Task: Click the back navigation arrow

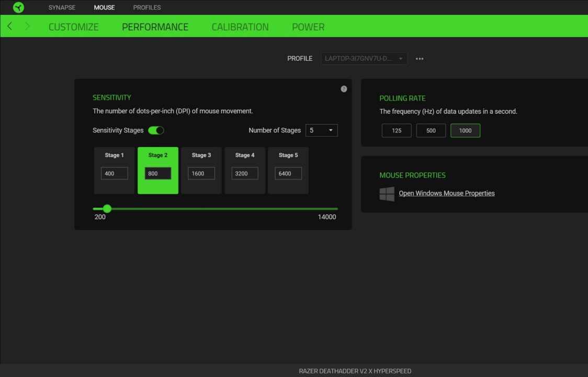Action: click(9, 26)
